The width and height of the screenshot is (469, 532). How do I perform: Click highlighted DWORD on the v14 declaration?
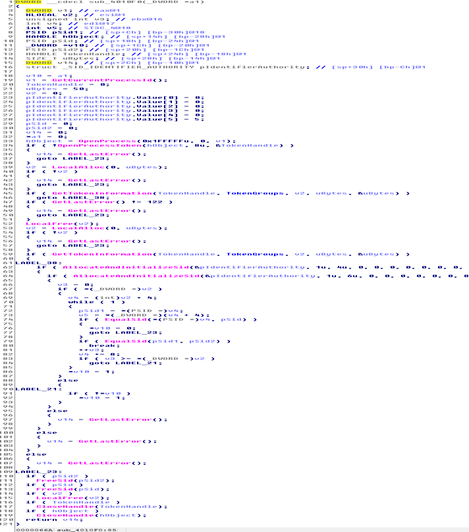coord(39,63)
